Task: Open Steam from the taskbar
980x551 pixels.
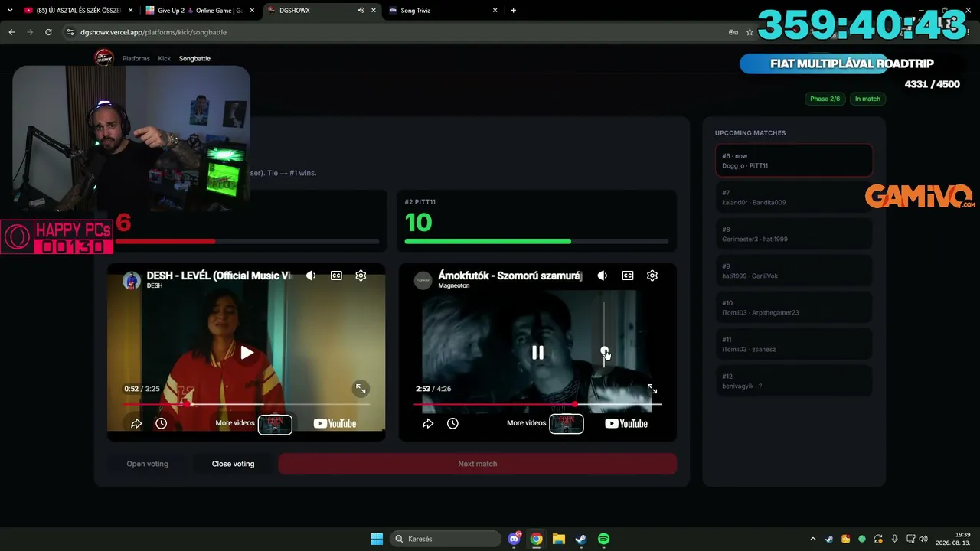Action: click(581, 539)
